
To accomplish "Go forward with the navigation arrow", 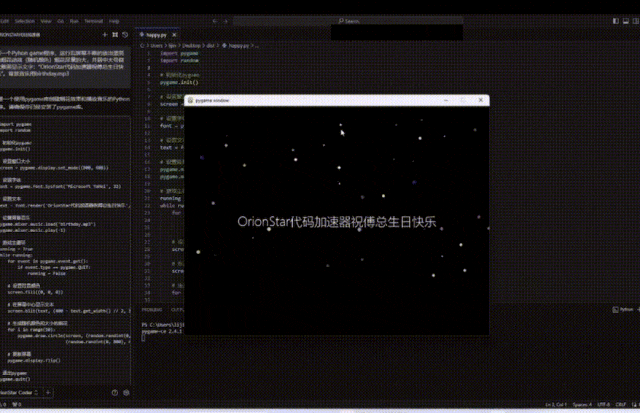I will (225, 21).
